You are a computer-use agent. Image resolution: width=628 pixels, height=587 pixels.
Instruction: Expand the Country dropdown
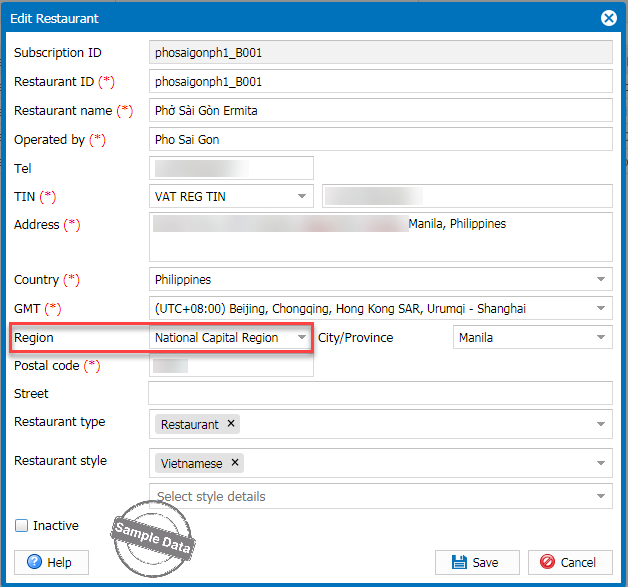pos(601,280)
